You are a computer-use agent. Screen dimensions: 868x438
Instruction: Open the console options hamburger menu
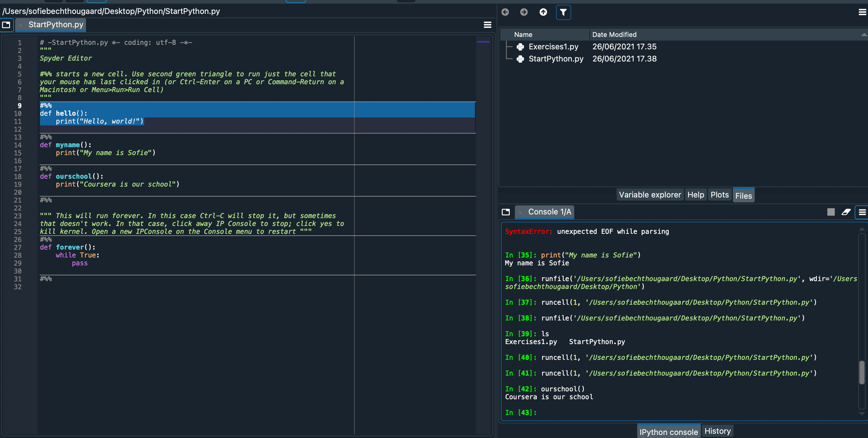[x=862, y=212]
